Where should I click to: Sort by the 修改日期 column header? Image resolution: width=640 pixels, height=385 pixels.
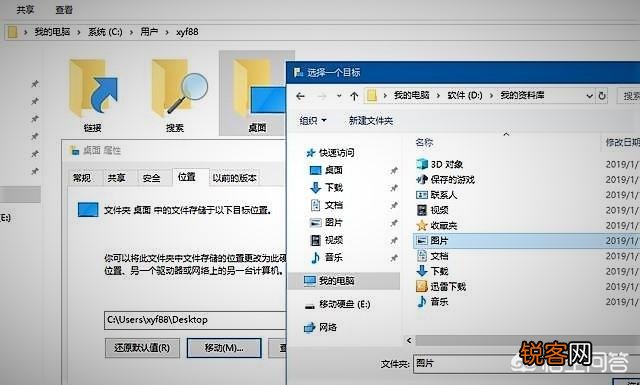tap(622, 142)
